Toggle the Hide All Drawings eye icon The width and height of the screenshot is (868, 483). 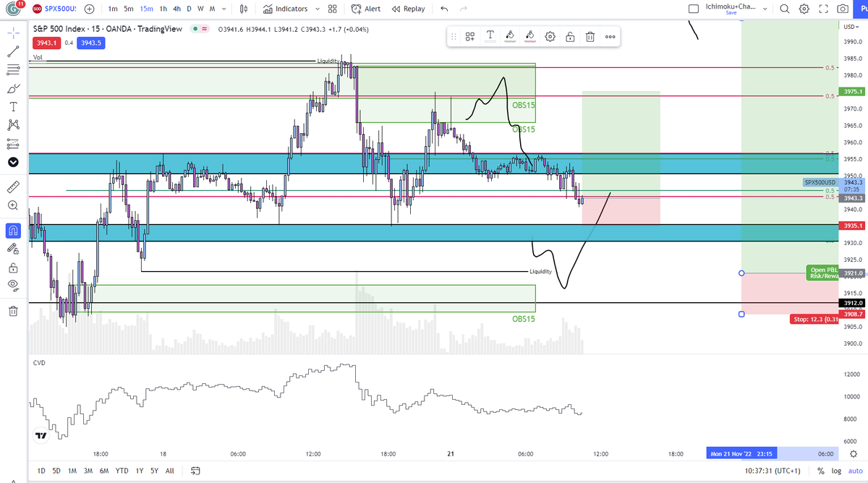coord(13,286)
